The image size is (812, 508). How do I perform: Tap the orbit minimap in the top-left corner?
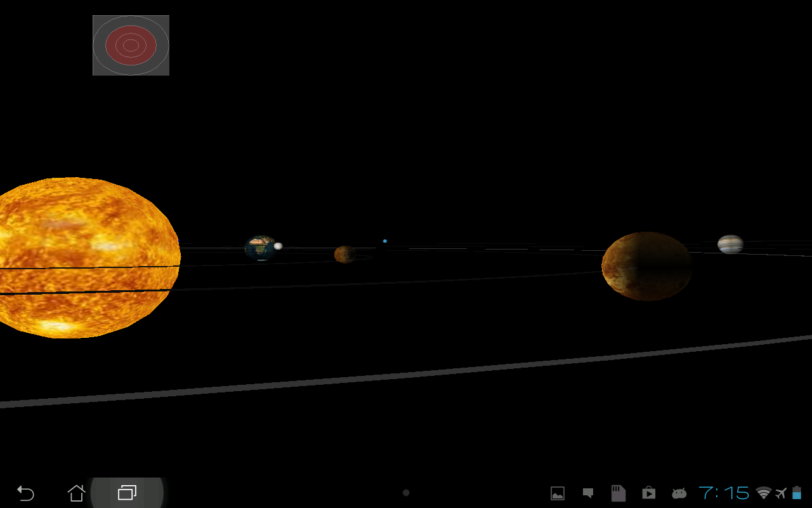tap(131, 45)
